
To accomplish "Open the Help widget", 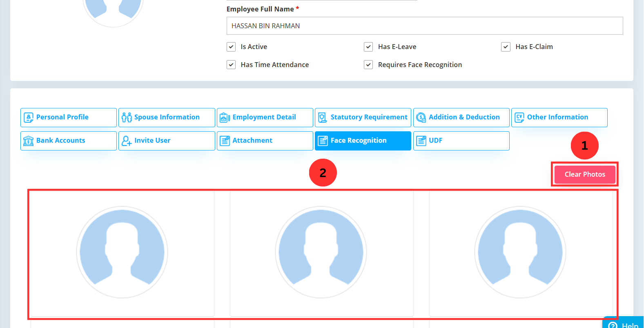I will pos(623,324).
